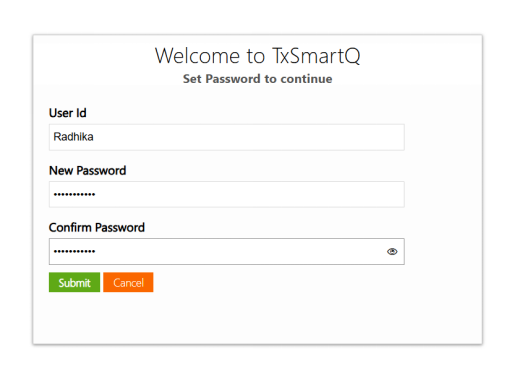Select the New Password input box
The width and height of the screenshot is (517, 377).
point(227,194)
